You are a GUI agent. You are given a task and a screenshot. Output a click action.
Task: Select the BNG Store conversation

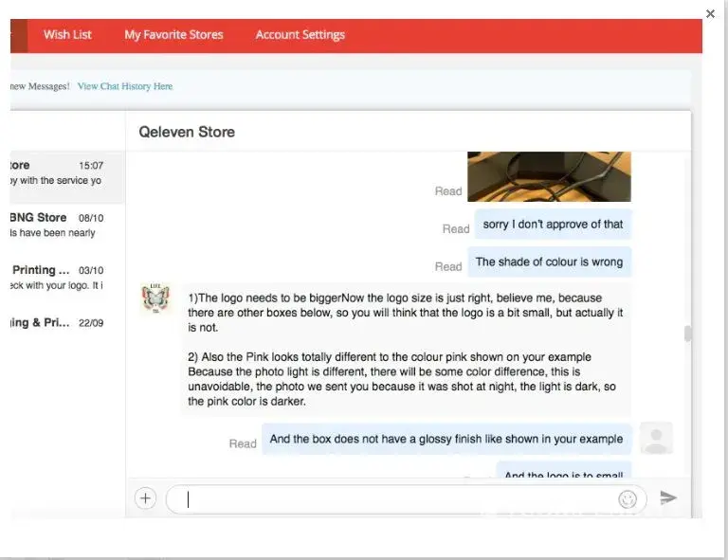pos(62,225)
